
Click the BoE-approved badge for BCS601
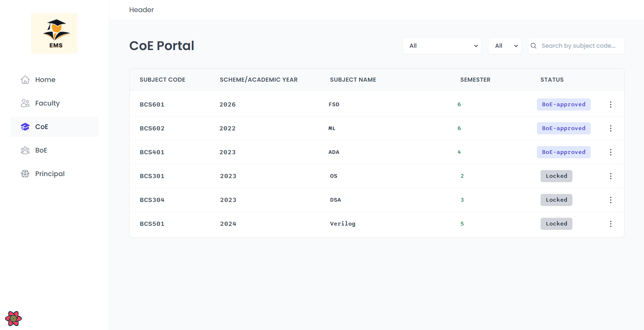563,105
